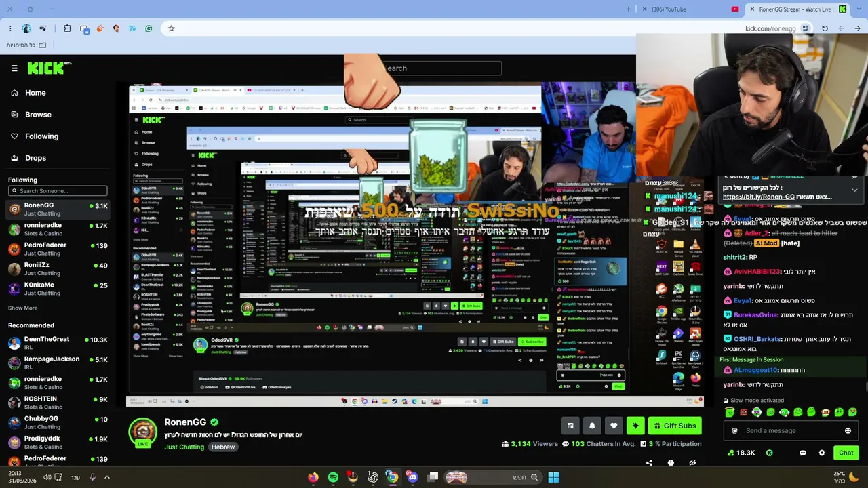Open the all-bookmarks folder in bookmarks bar
The width and height of the screenshot is (868, 488).
tap(26, 45)
